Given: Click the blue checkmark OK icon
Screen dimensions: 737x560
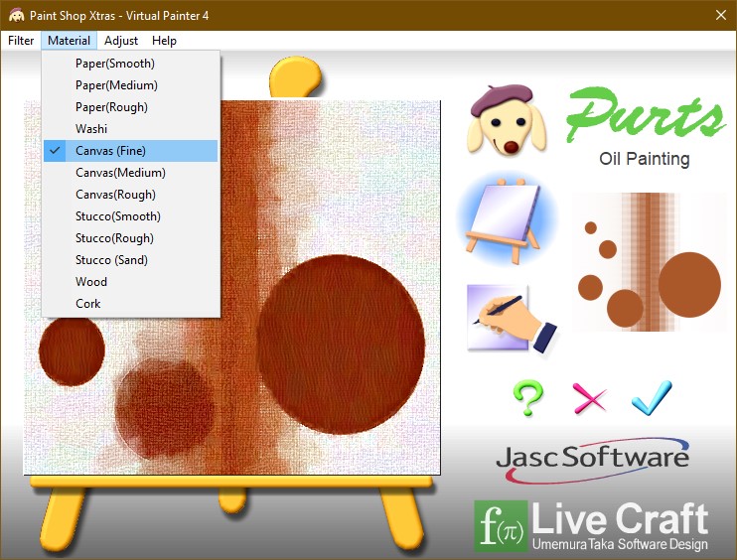Looking at the screenshot, I should click(653, 397).
